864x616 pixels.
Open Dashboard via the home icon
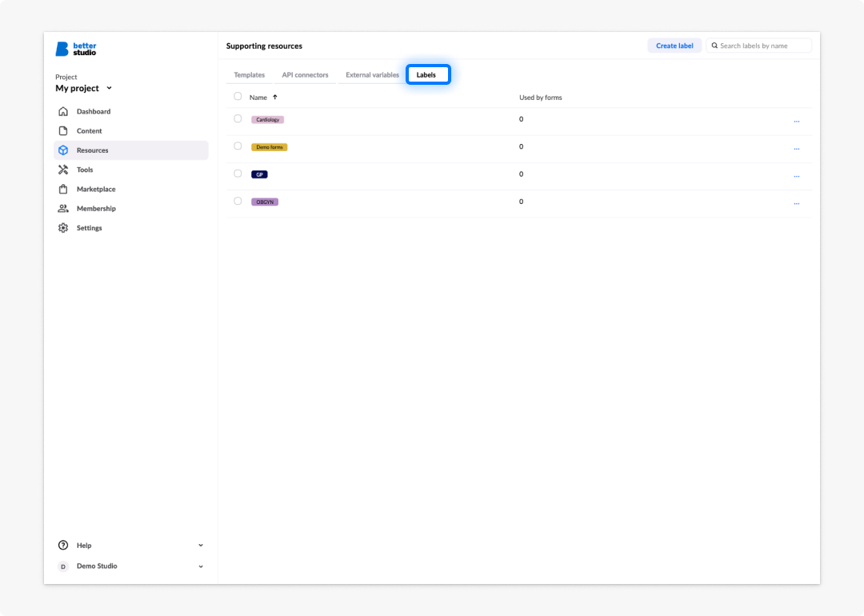[x=63, y=111]
